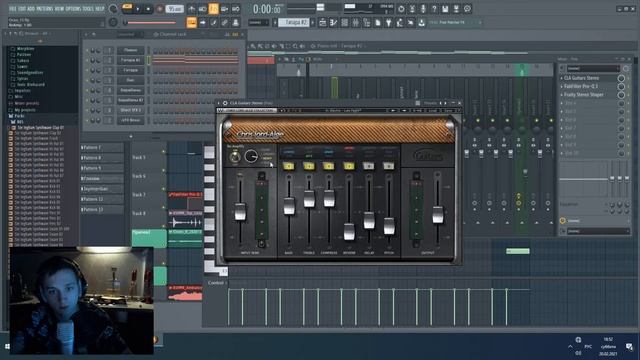This screenshot has height=360, width=640.
Task: Open the help question mark icon
Action: 434,9
